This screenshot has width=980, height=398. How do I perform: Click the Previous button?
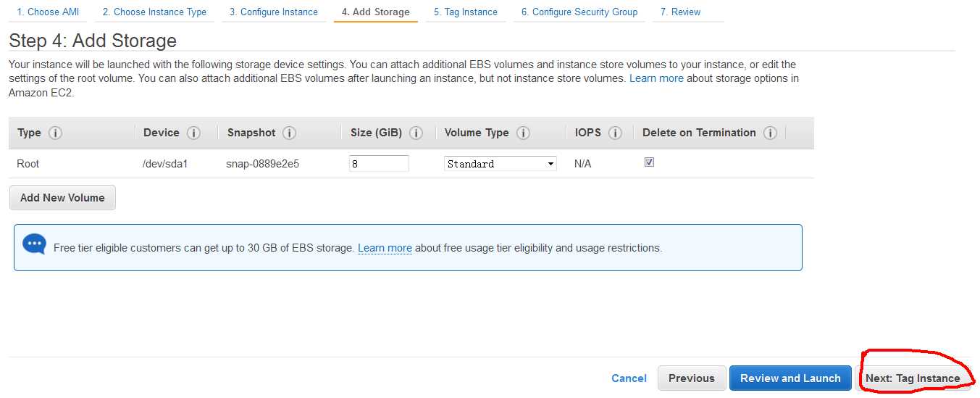[x=691, y=378]
